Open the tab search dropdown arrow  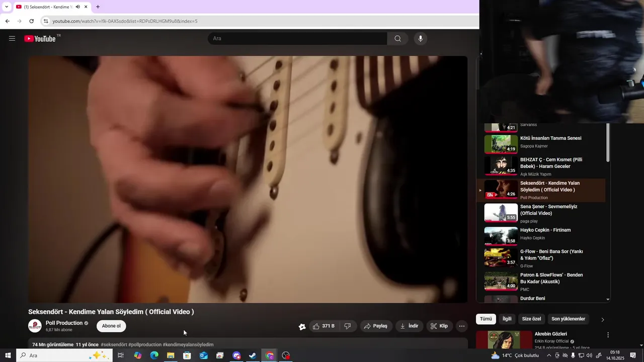7,7
